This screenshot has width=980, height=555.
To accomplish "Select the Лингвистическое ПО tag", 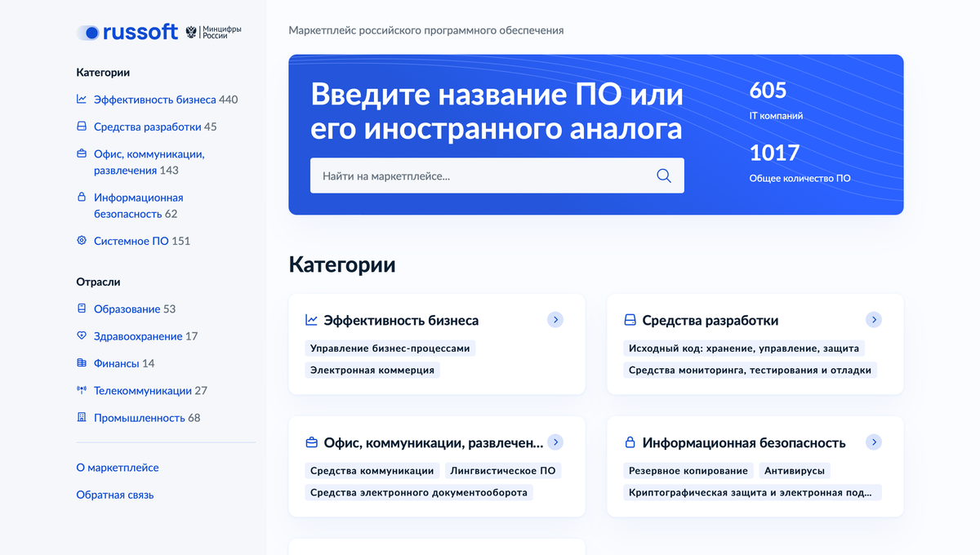I will point(503,470).
